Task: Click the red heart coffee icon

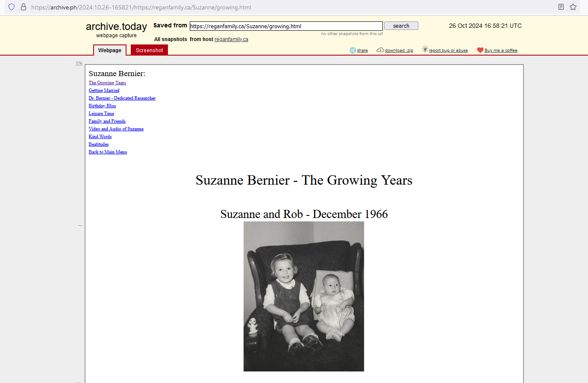Action: point(480,50)
